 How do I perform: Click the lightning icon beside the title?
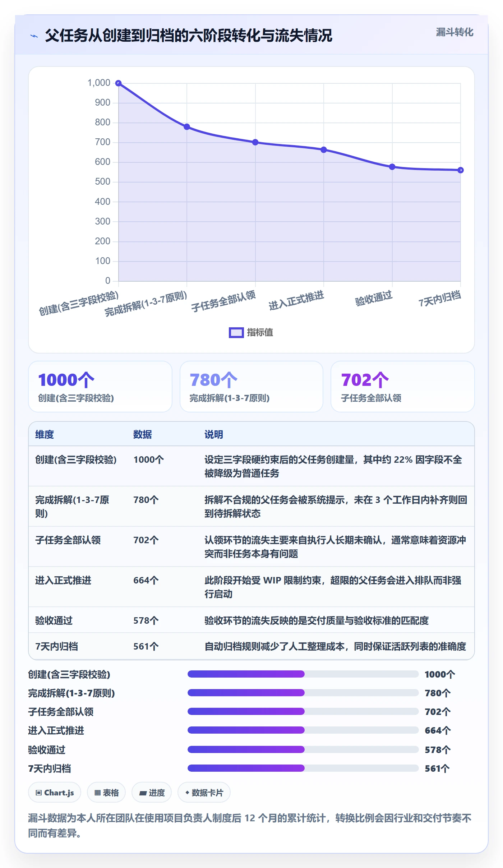coord(34,36)
